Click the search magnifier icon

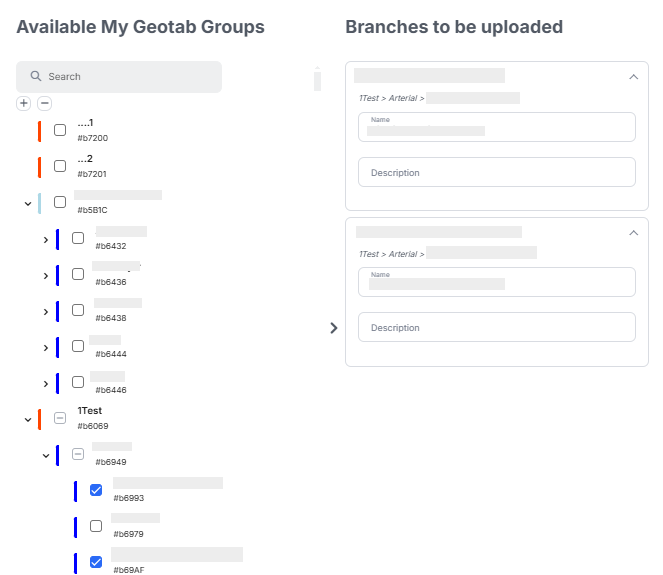tap(36, 77)
